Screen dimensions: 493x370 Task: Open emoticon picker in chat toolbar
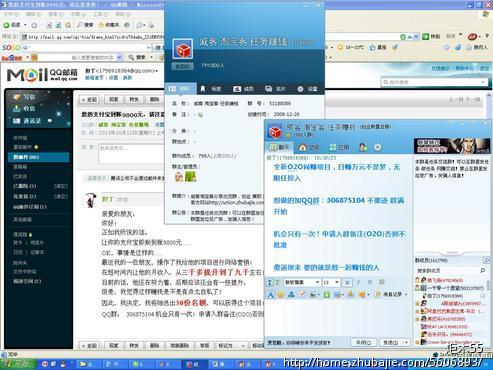click(x=281, y=294)
